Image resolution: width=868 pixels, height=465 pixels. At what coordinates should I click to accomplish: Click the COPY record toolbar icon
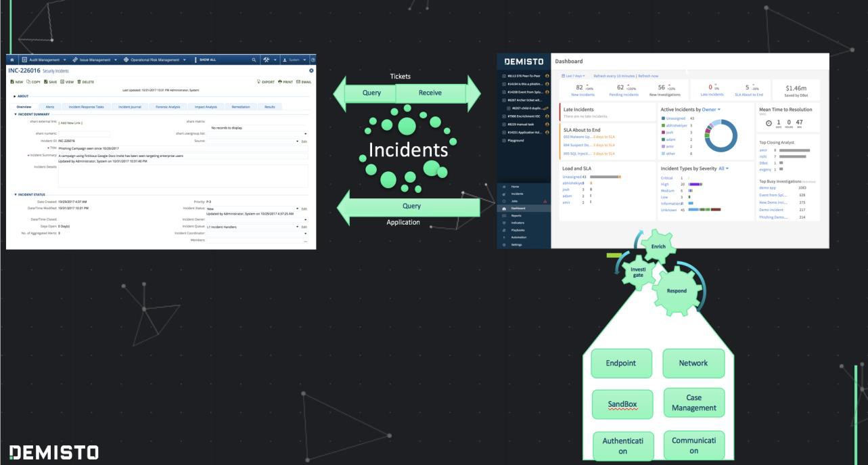point(34,82)
